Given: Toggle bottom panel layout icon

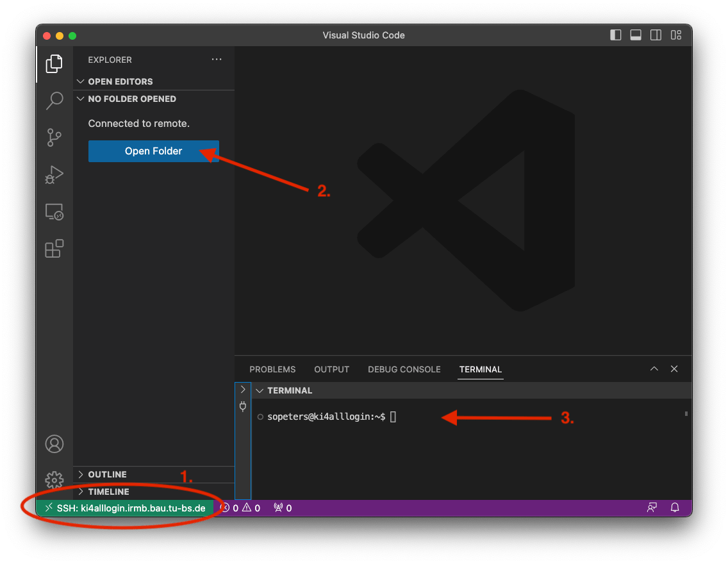Looking at the screenshot, I should 636,35.
